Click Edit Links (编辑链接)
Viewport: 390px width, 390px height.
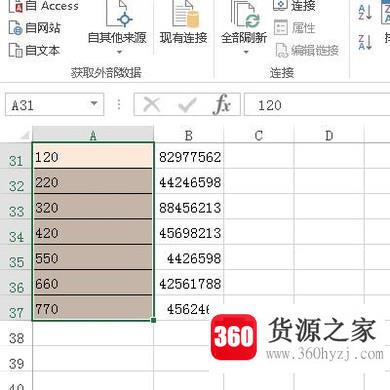(307, 50)
